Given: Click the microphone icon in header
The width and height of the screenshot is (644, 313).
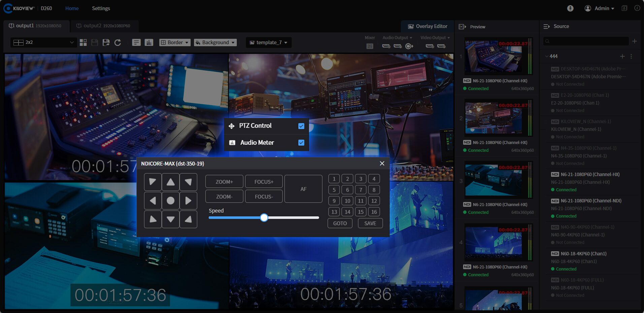Looking at the screenshot, I should [570, 8].
